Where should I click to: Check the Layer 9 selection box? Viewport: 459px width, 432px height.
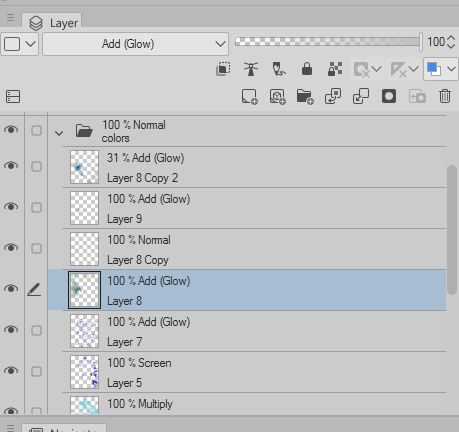(x=36, y=207)
